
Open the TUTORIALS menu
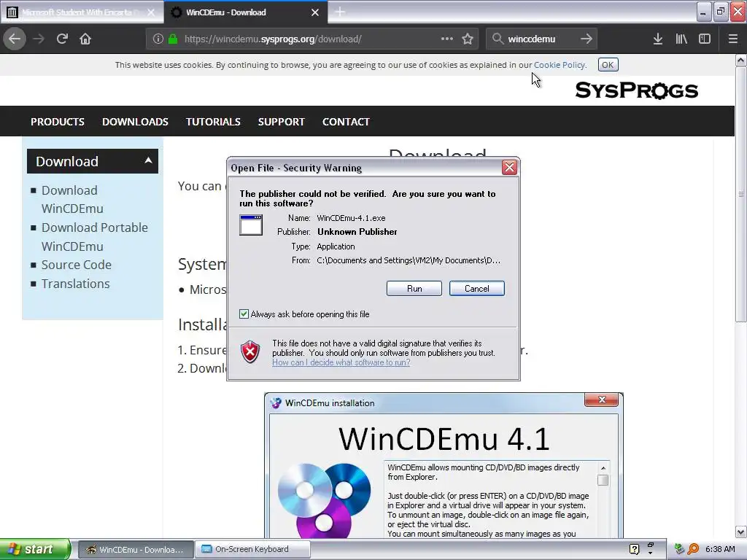[x=213, y=122]
